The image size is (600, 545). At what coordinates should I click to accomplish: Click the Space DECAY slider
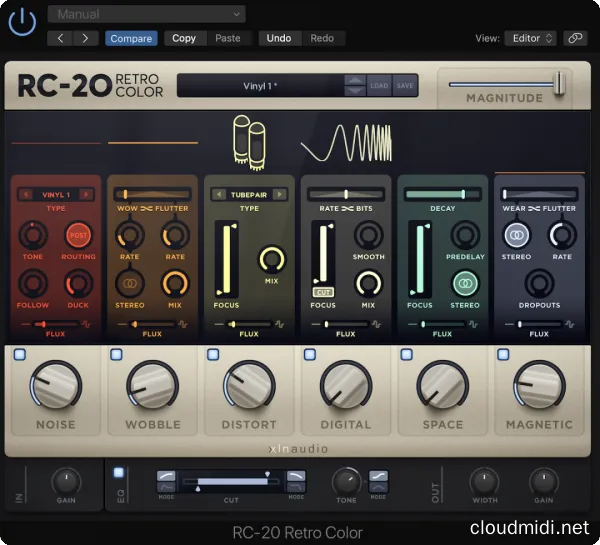tap(443, 194)
